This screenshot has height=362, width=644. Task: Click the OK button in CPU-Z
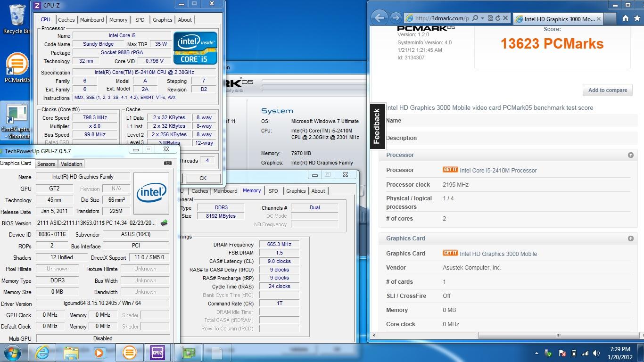tap(203, 178)
